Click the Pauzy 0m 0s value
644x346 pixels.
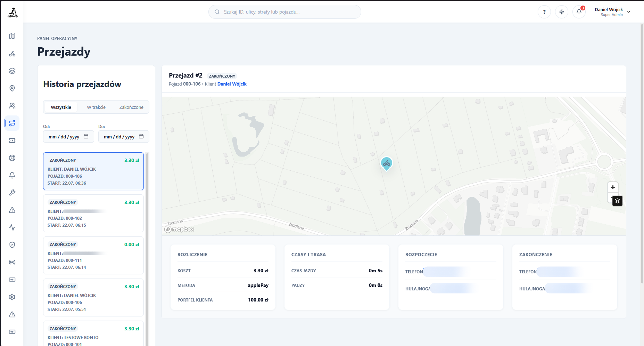point(375,285)
